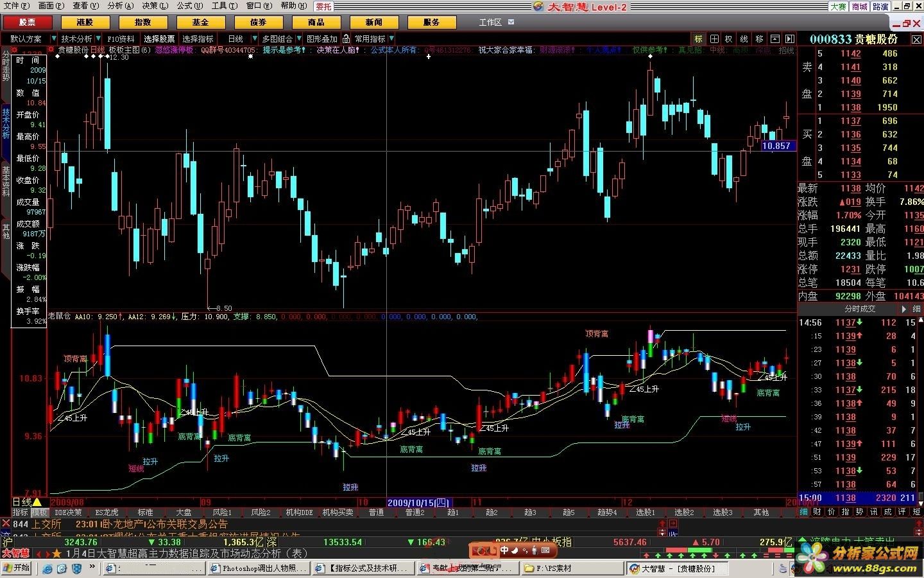Click the 权 adjustment icon in toolbar
The width and height of the screenshot is (924, 578).
pyautogui.click(x=729, y=39)
